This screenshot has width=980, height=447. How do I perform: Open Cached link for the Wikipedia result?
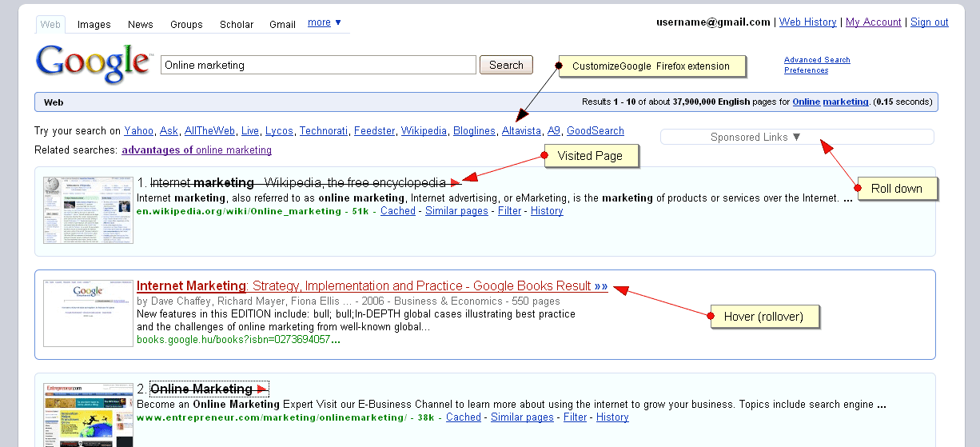click(x=398, y=211)
